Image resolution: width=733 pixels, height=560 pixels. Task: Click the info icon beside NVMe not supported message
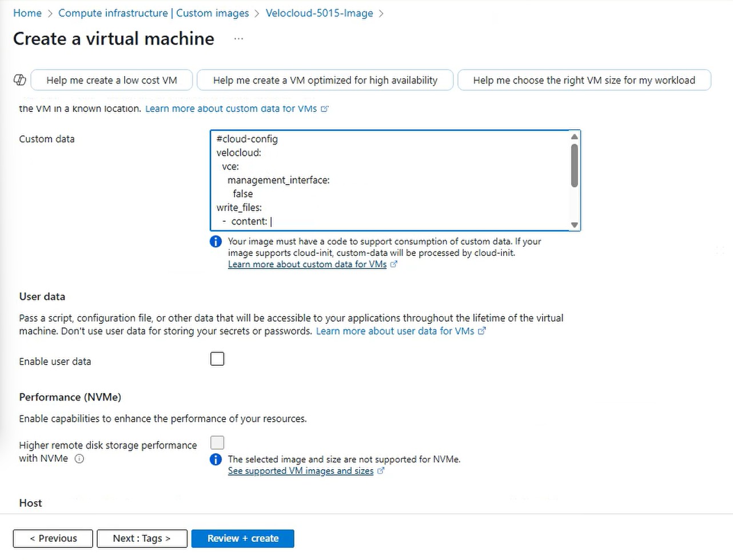[x=216, y=459]
